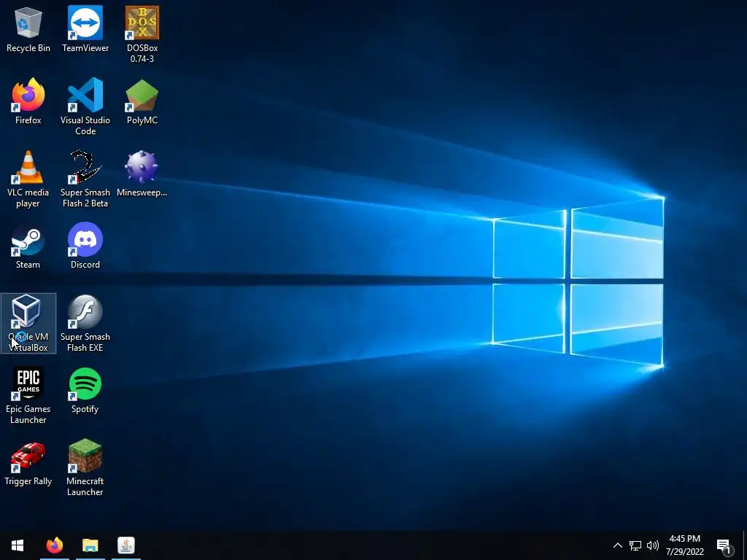
Task: Open the notification Action Center
Action: point(724,545)
